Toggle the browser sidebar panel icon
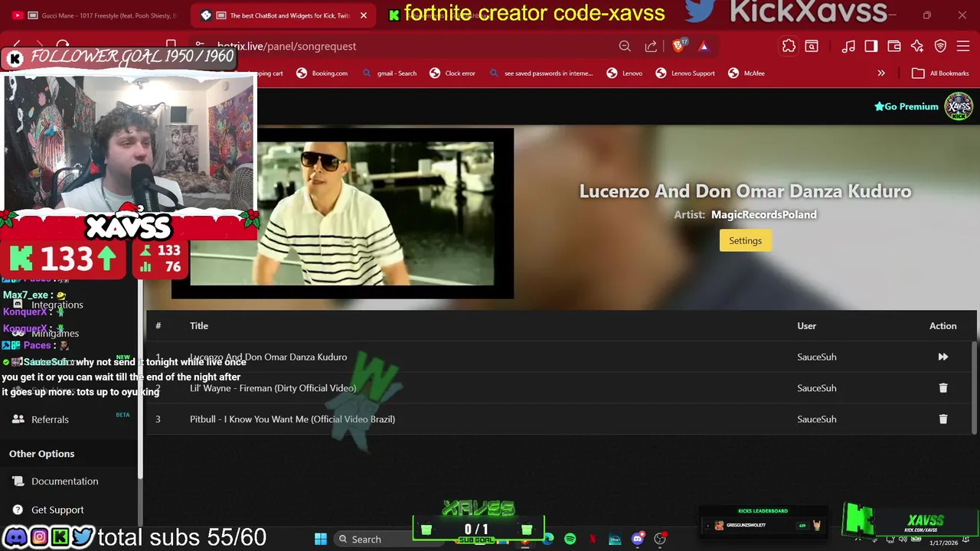 click(871, 47)
